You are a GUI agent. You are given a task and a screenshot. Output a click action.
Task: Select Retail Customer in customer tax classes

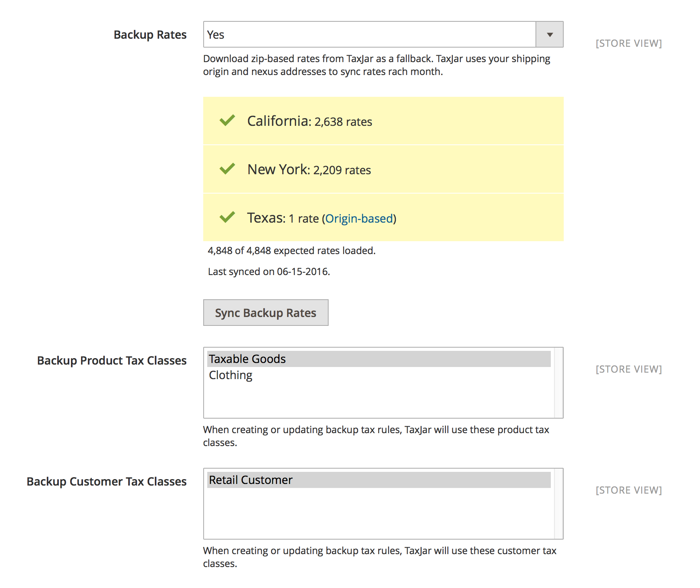379,480
